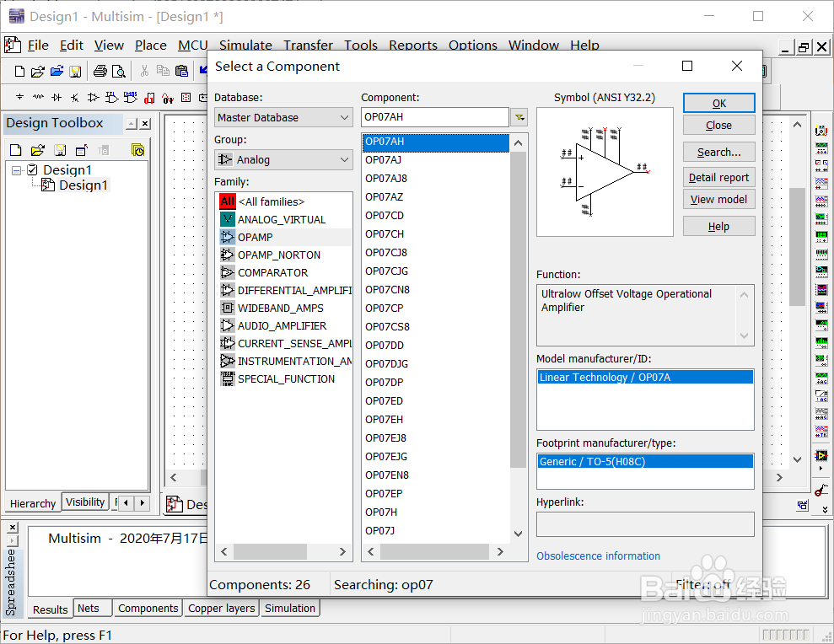This screenshot has height=644, width=834.
Task: Open the Group Analog dropdown
Action: tap(283, 159)
